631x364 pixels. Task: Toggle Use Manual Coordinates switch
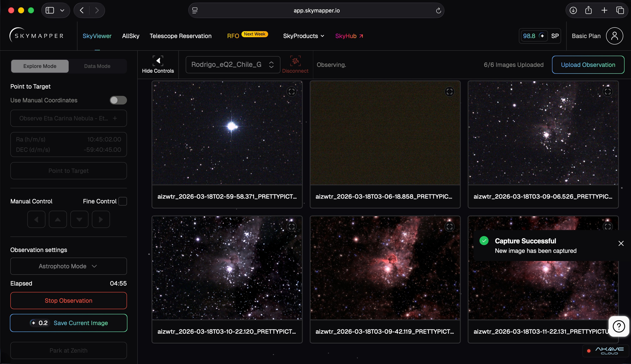click(118, 100)
